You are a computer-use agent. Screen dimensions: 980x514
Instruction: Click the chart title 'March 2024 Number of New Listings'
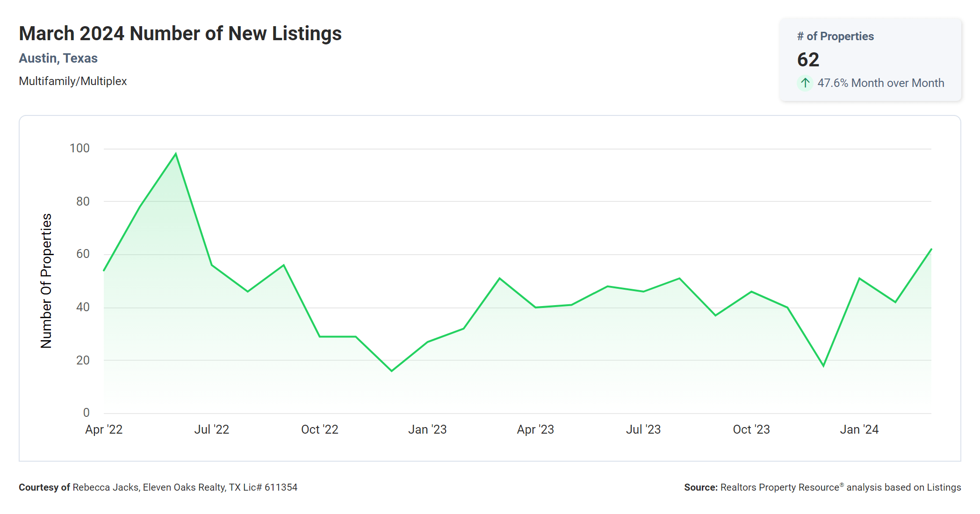(x=180, y=34)
